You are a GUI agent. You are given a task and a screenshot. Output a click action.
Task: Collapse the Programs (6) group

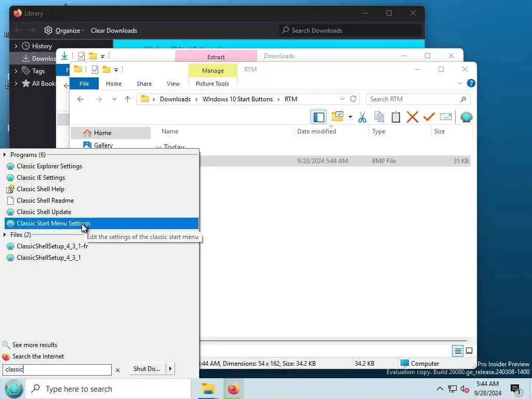coord(5,155)
